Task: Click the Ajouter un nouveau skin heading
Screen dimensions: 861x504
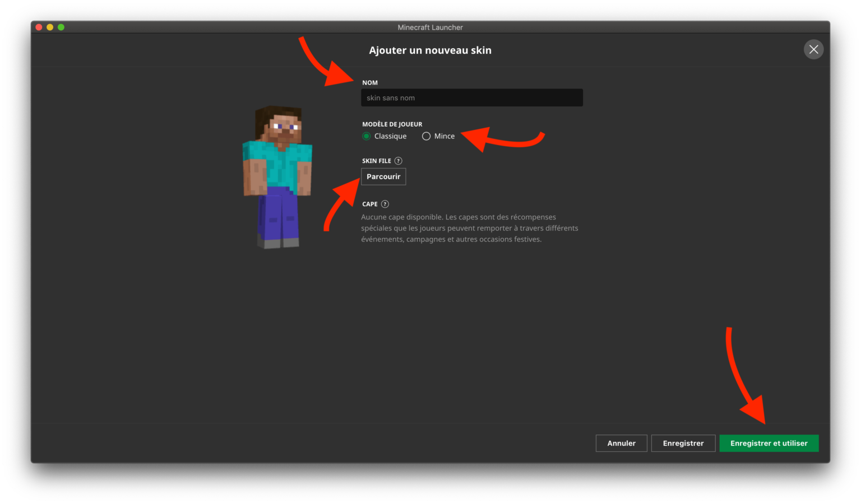Action: pos(430,50)
